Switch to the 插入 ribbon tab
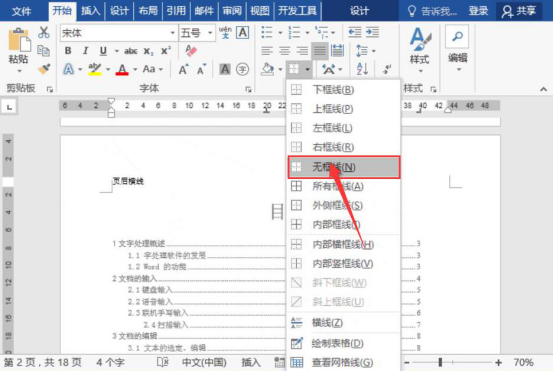Image resolution: width=554 pixels, height=372 pixels. point(90,11)
